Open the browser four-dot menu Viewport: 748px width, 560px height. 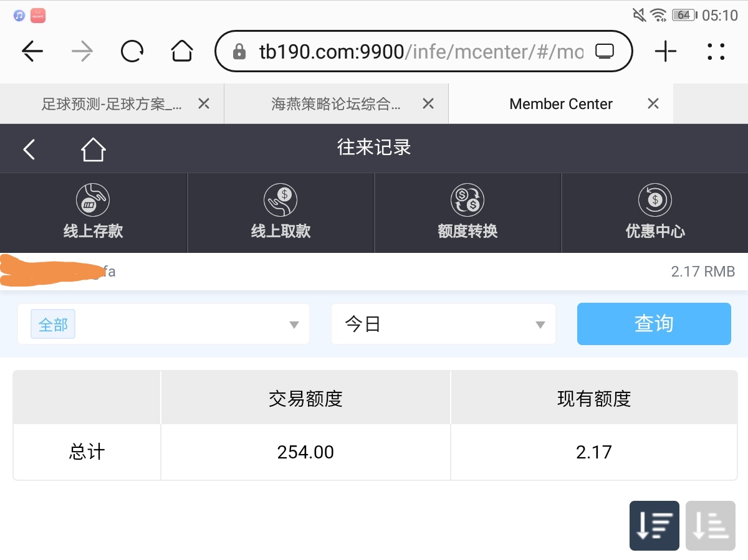click(x=716, y=52)
